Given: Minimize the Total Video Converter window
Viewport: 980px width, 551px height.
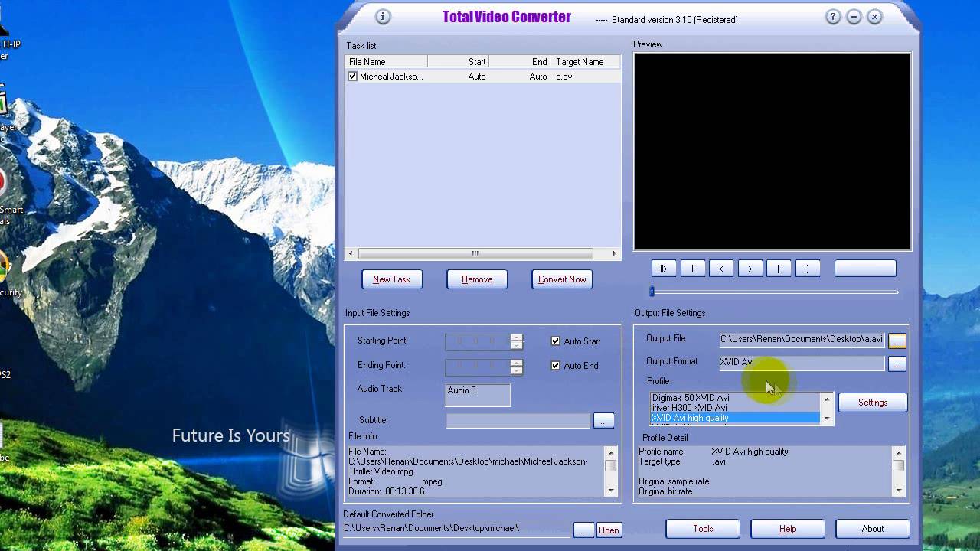Looking at the screenshot, I should 854,17.
